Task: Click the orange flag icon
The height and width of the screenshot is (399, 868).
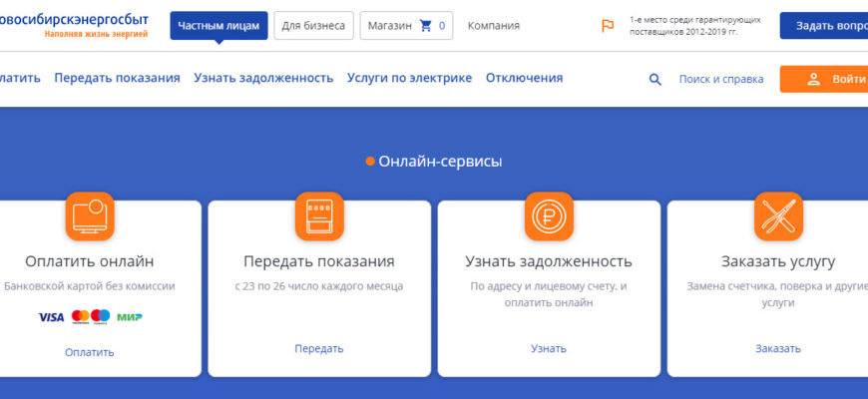Action: point(608,26)
